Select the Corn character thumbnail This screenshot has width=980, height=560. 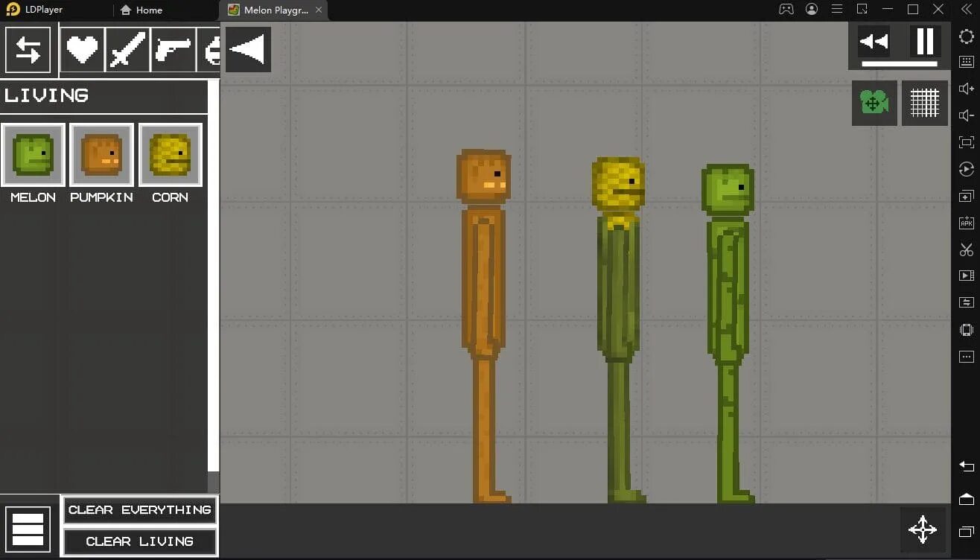(x=170, y=155)
